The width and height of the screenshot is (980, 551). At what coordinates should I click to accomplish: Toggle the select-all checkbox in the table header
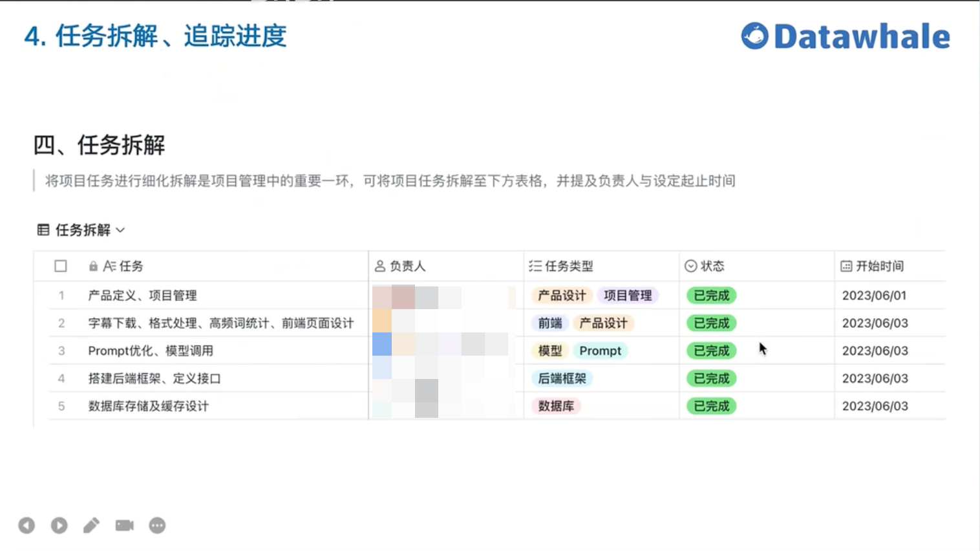coord(60,266)
